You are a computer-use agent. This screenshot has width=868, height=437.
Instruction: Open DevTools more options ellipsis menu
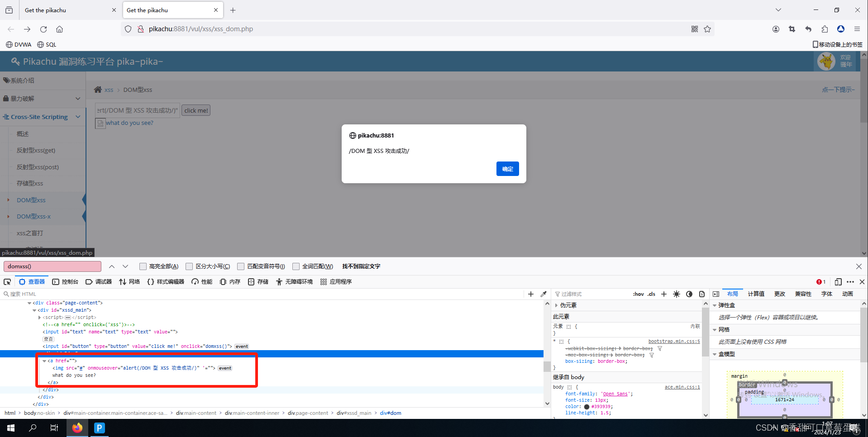(850, 282)
